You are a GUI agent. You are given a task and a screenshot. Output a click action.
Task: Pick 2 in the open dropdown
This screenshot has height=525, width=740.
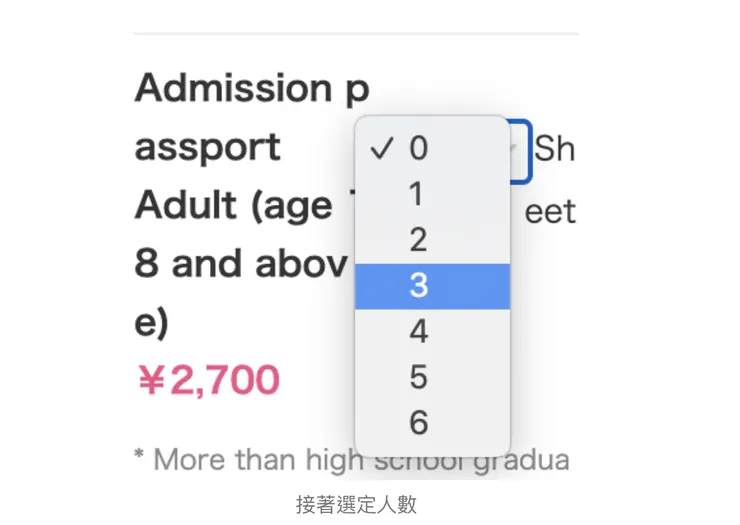pyautogui.click(x=419, y=240)
